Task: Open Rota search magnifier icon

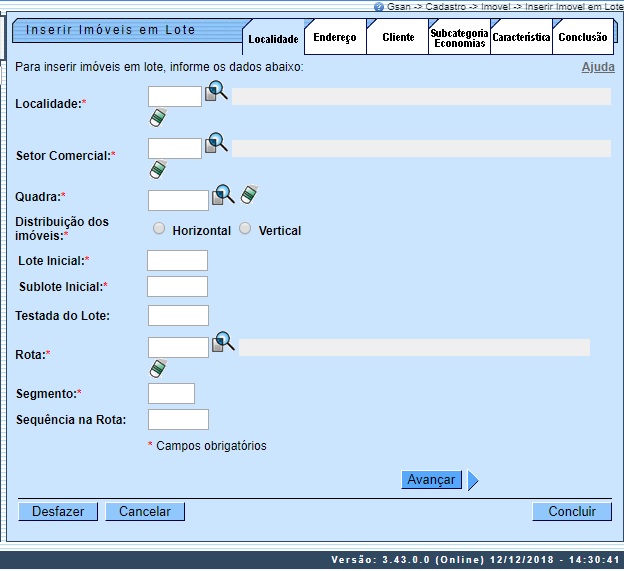Action: click(222, 343)
